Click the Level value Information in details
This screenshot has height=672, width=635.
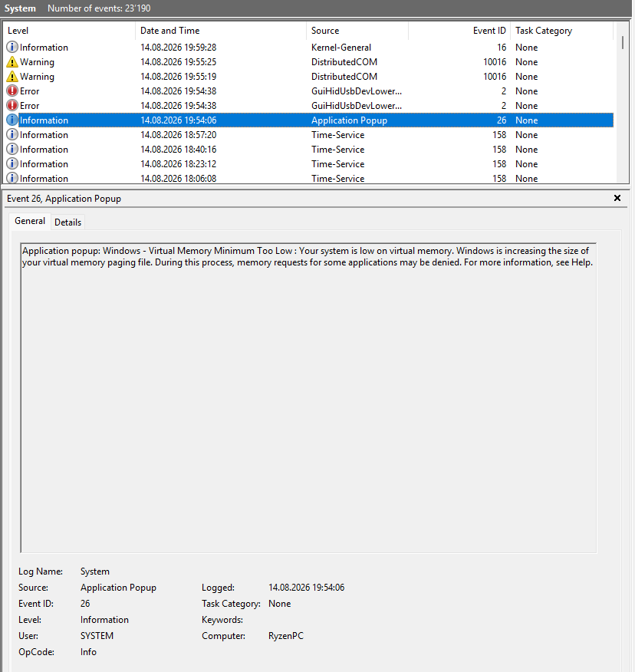[x=104, y=620]
